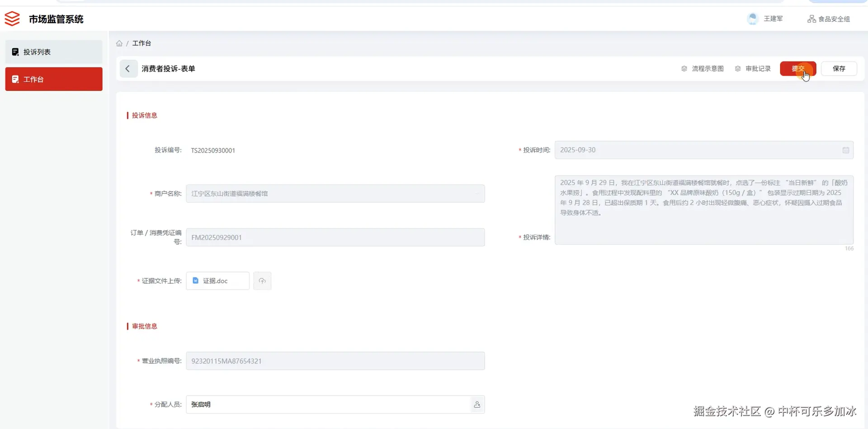Viewport: 868px width, 429px height.
Task: Click the 工作台 breadcrumb text
Action: (x=142, y=43)
